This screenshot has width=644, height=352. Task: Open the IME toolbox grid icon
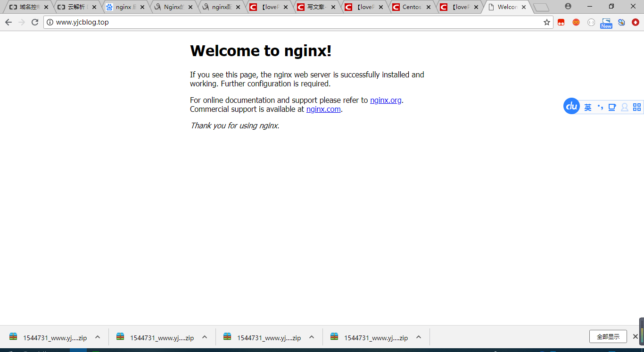[x=637, y=107]
